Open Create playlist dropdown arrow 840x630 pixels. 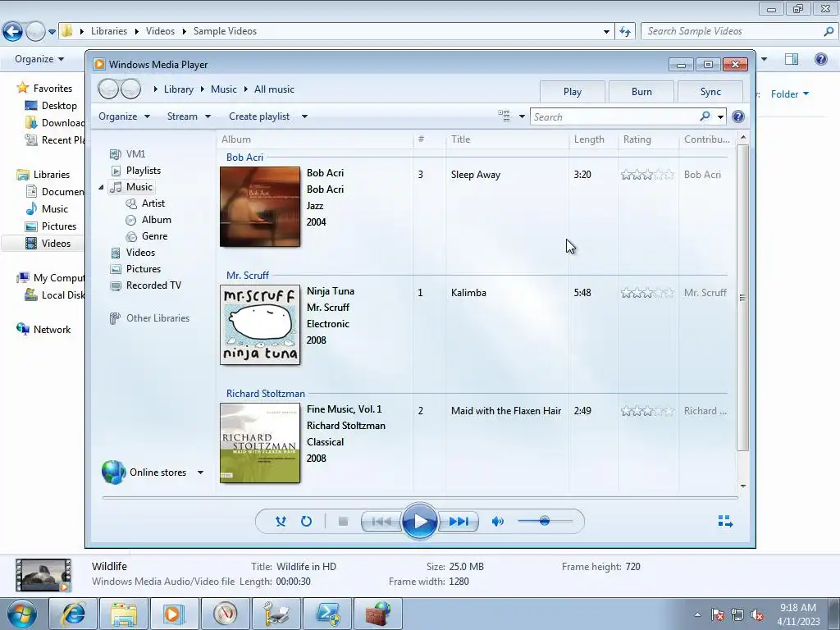pyautogui.click(x=304, y=116)
